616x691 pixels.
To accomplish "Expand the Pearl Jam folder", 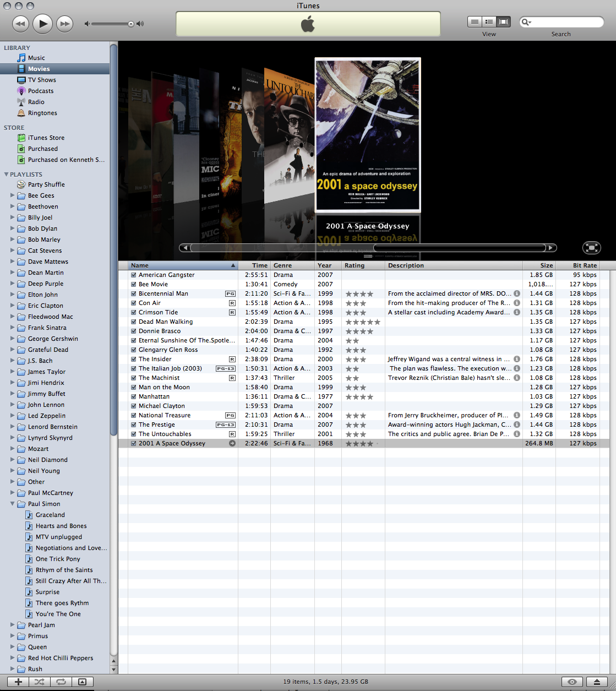I will coord(13,625).
